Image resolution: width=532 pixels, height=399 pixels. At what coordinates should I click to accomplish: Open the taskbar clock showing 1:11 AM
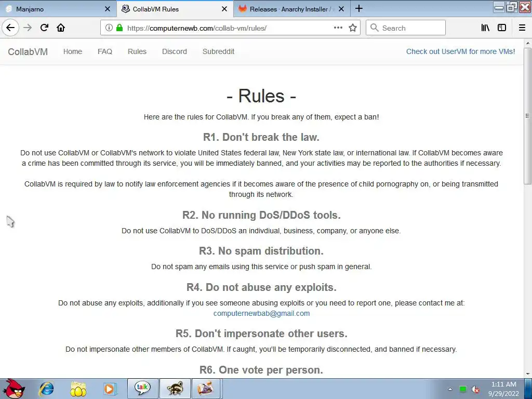(x=504, y=389)
